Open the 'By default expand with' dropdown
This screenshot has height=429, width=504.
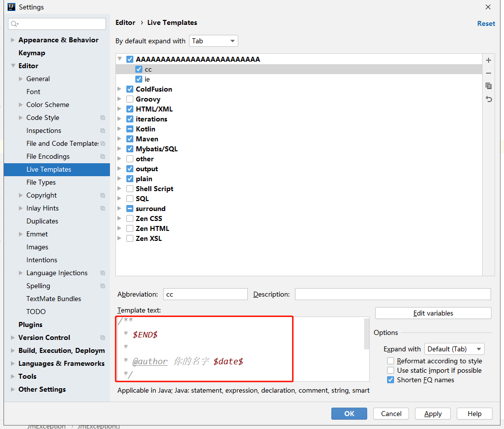point(213,40)
